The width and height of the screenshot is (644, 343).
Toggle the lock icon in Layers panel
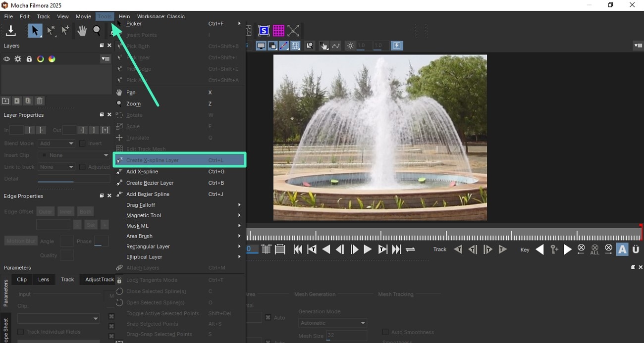[x=29, y=58]
